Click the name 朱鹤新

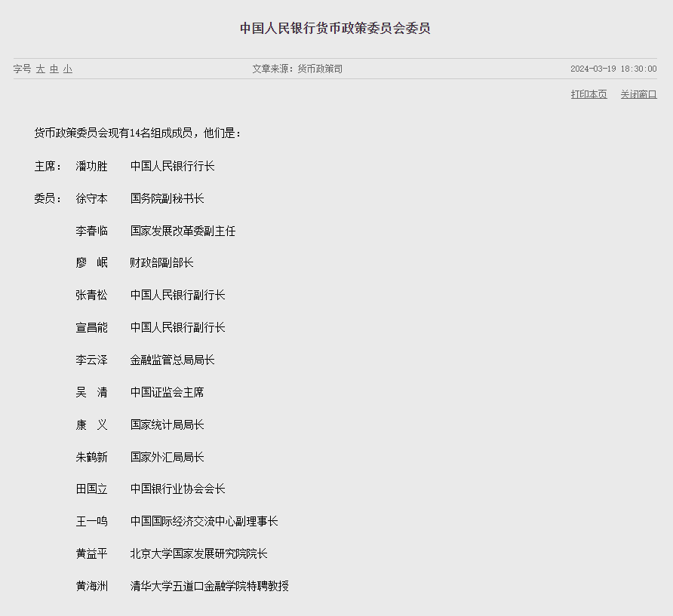click(91, 458)
